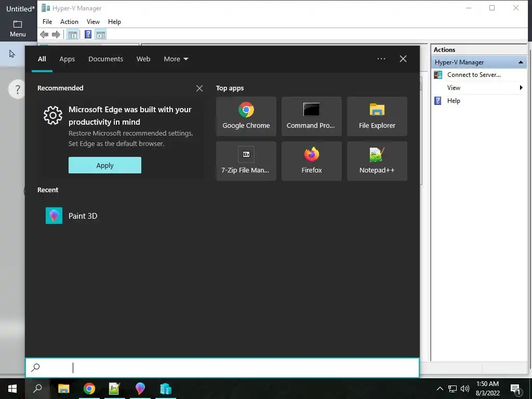Open Notepad++ from the taskbar

pos(114,389)
